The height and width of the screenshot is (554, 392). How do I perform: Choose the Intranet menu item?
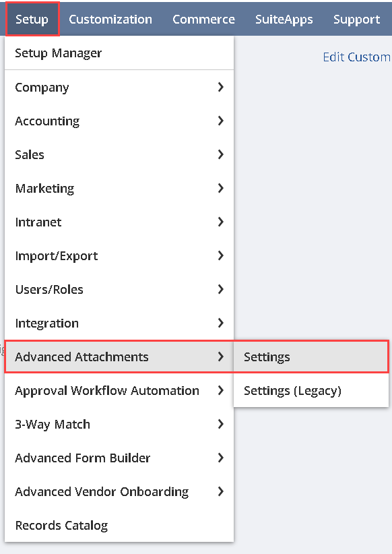[119, 222]
